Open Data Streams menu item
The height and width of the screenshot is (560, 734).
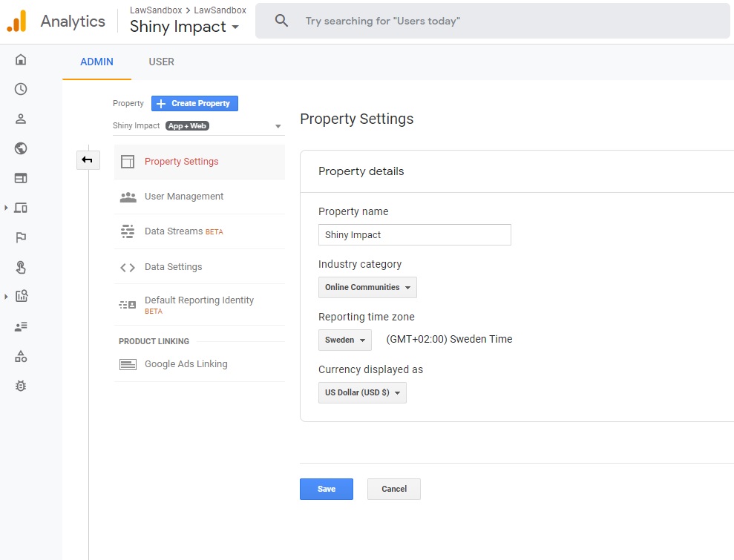[200, 231]
